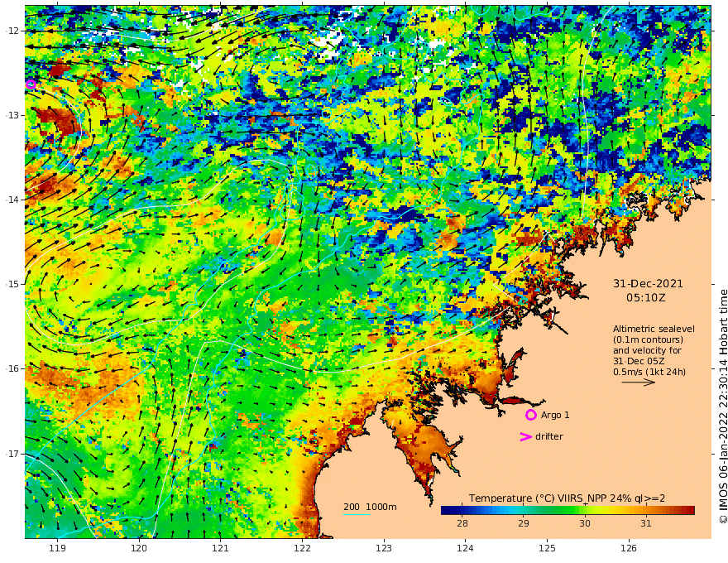The height and width of the screenshot is (563, 728).
Task: Click the '0.5m/s (1kt 24h)' label
Action: point(649,372)
